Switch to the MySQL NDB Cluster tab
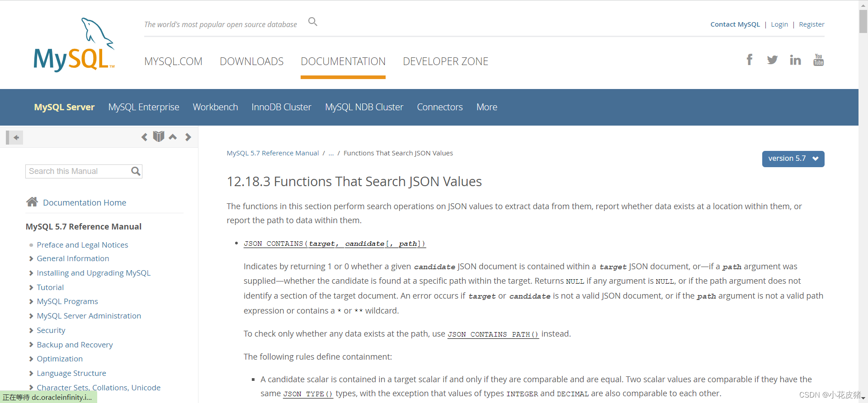The image size is (868, 403). coord(364,107)
